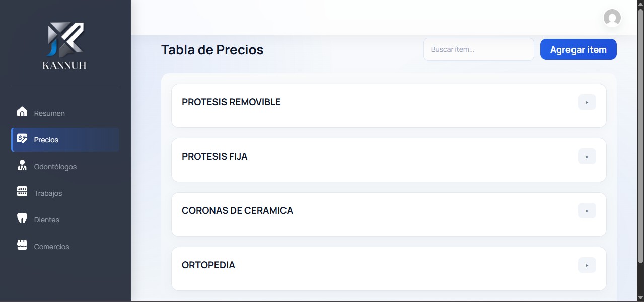Screen dimensions: 644x302
Task: Expand the PROTESIS REMOVIBLE category
Action: pyautogui.click(x=587, y=102)
